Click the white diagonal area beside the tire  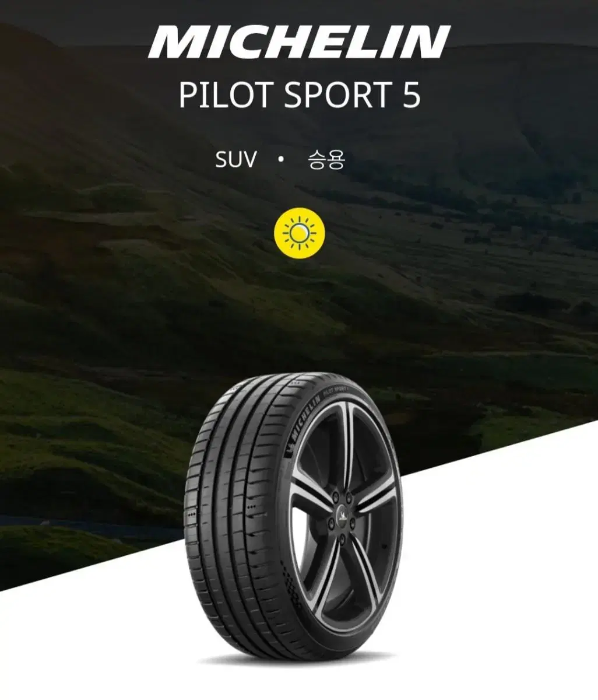495,583
